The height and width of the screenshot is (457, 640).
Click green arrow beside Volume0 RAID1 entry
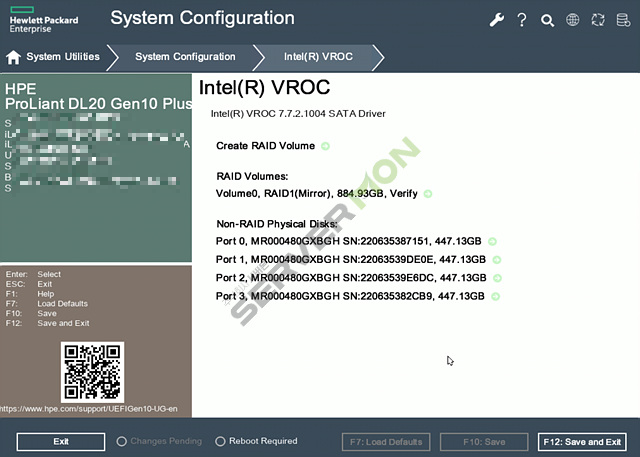coord(428,194)
